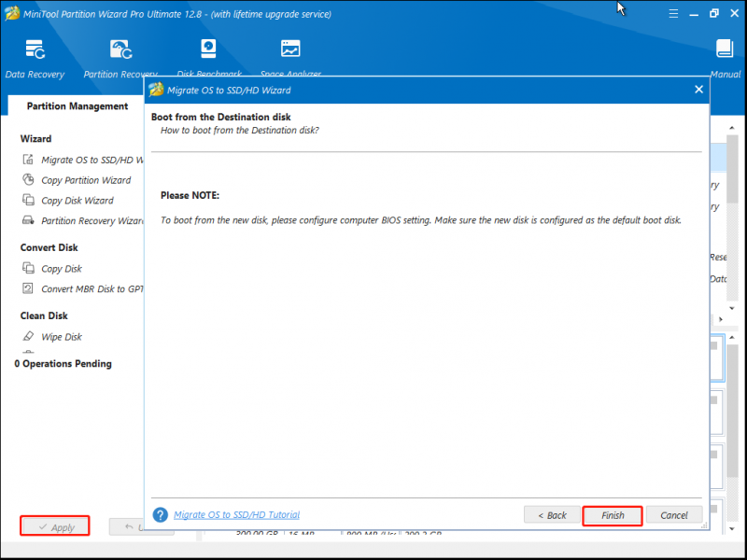Viewport: 747px width, 560px height.
Task: Click scroll-down arrow of partition list
Action: [732, 308]
